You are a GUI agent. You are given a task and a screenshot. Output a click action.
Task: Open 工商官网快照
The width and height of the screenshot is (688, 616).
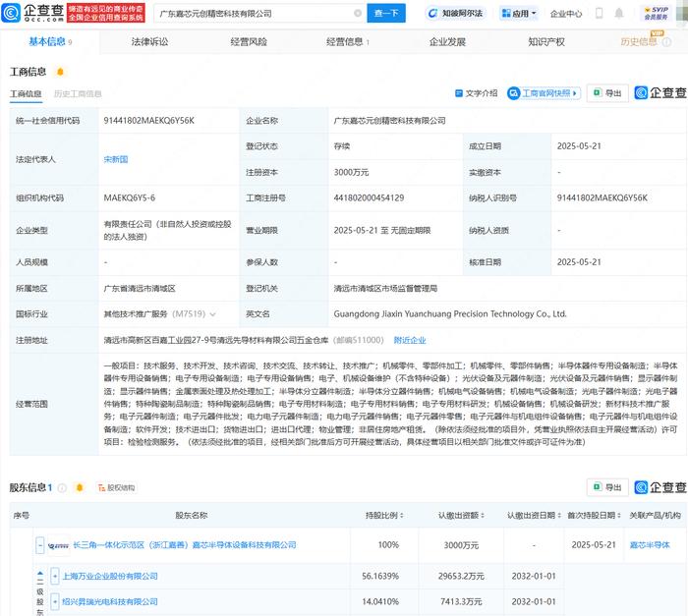tap(544, 93)
